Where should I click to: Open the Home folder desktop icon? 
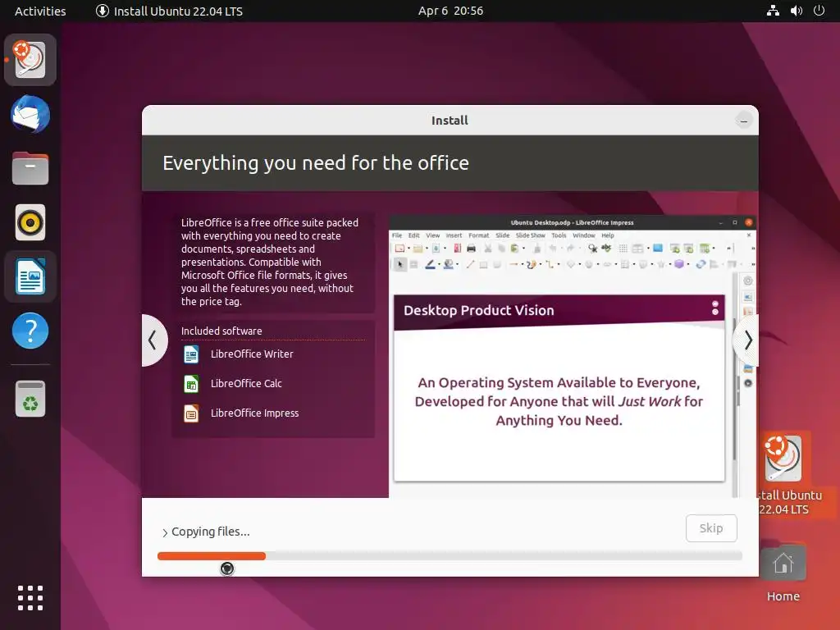783,564
